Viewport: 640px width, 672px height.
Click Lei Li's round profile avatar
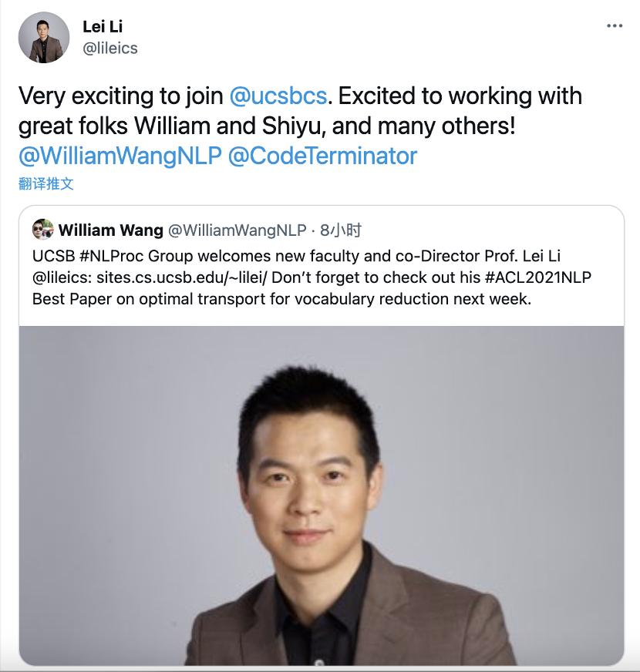pos(44,37)
